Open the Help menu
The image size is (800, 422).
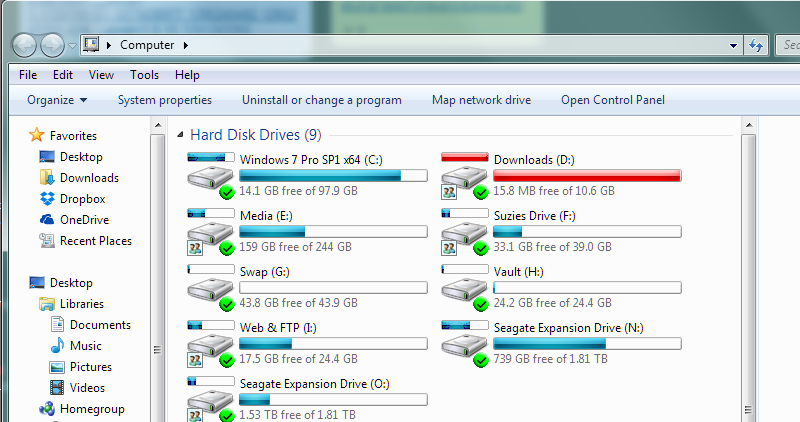[187, 75]
